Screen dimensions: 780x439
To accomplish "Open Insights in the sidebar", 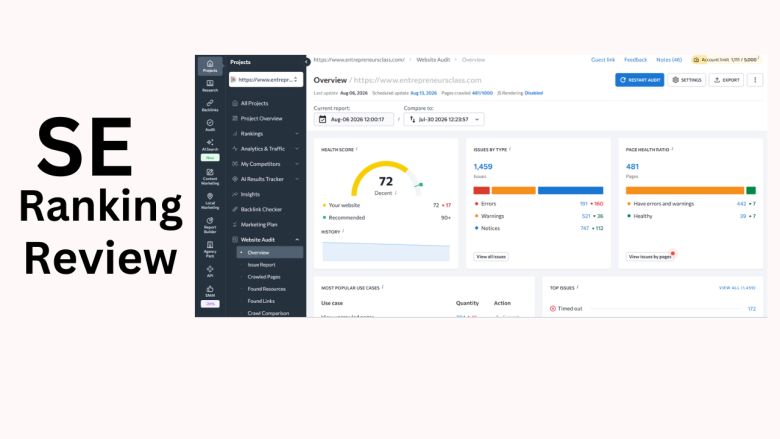I will (x=250, y=194).
